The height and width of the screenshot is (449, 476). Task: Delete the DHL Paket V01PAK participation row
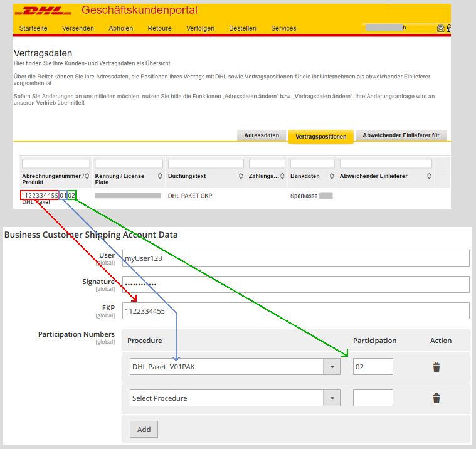pyautogui.click(x=436, y=367)
